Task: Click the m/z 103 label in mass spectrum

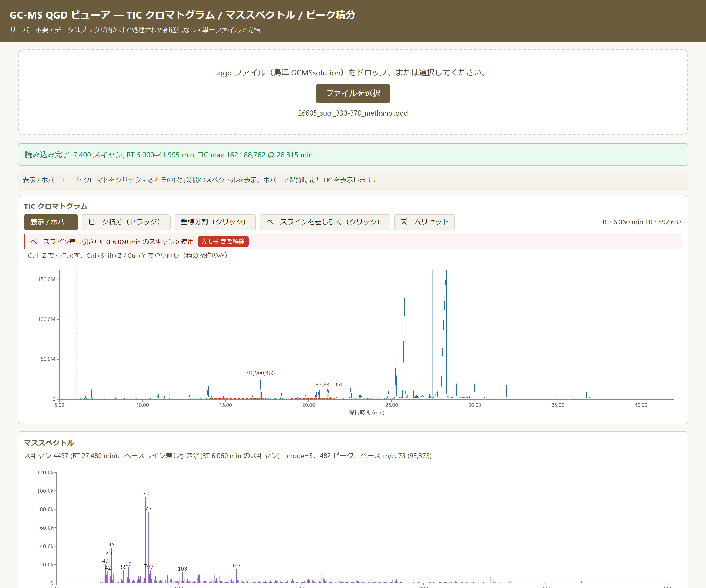Action: (x=182, y=569)
